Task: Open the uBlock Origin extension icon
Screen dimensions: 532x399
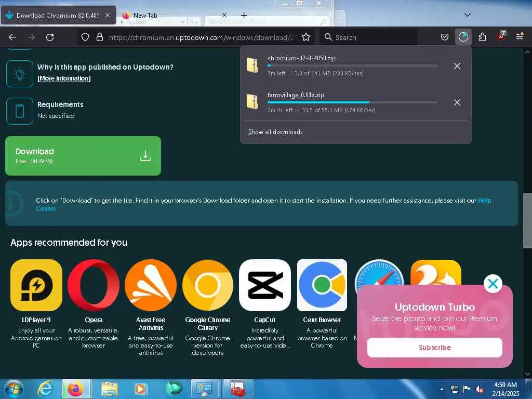Action: click(501, 36)
